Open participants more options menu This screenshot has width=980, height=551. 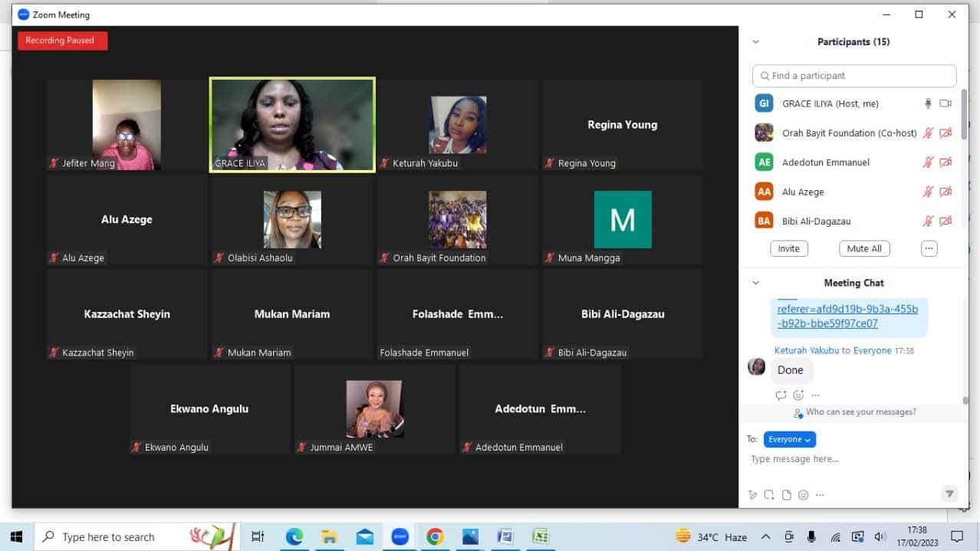(929, 248)
